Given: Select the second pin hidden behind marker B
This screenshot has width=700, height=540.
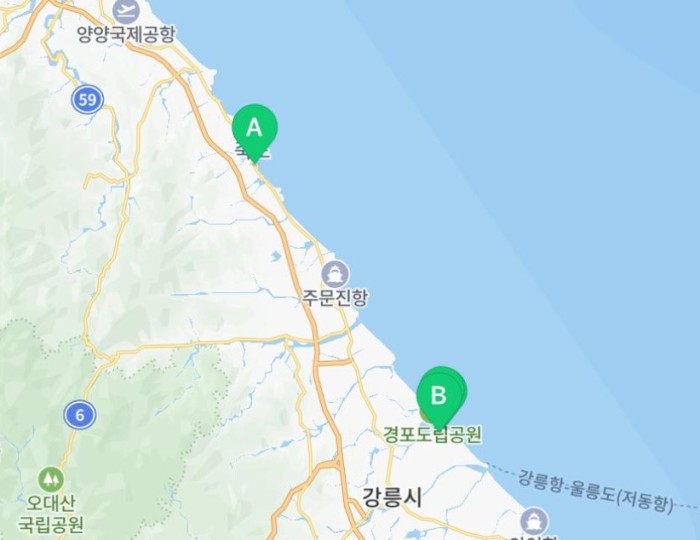Looking at the screenshot, I should 462,387.
